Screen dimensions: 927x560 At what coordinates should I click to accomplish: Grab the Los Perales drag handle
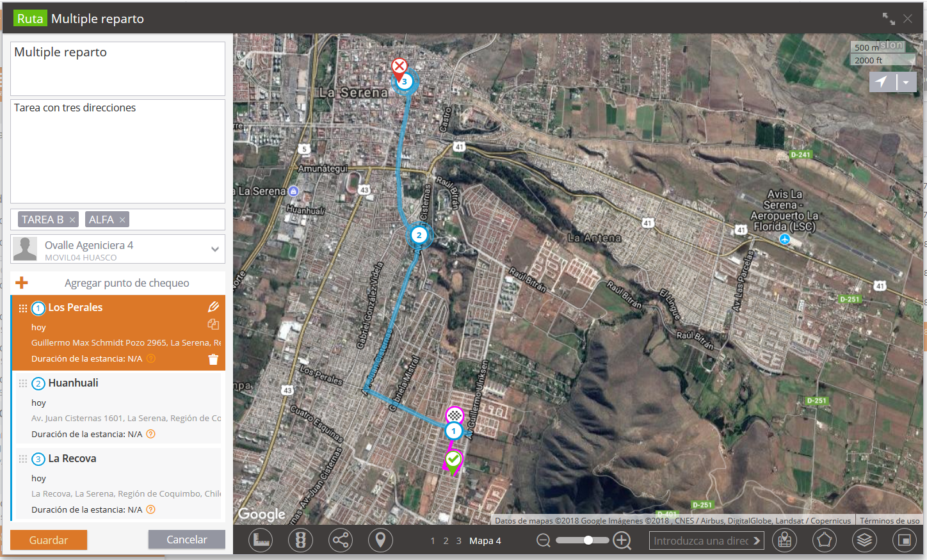(x=23, y=308)
